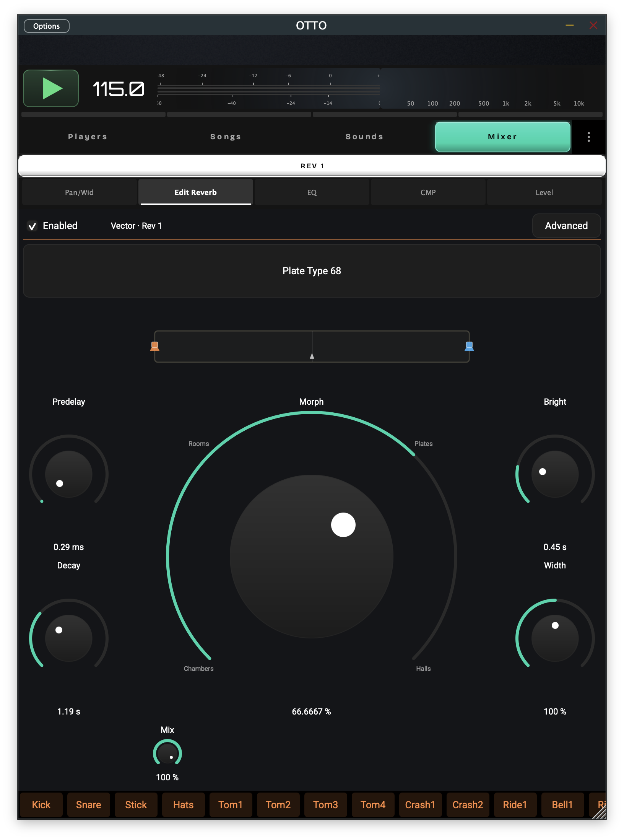This screenshot has height=840, width=624.
Task: Click the Plates label on Morph dial
Action: 424,444
